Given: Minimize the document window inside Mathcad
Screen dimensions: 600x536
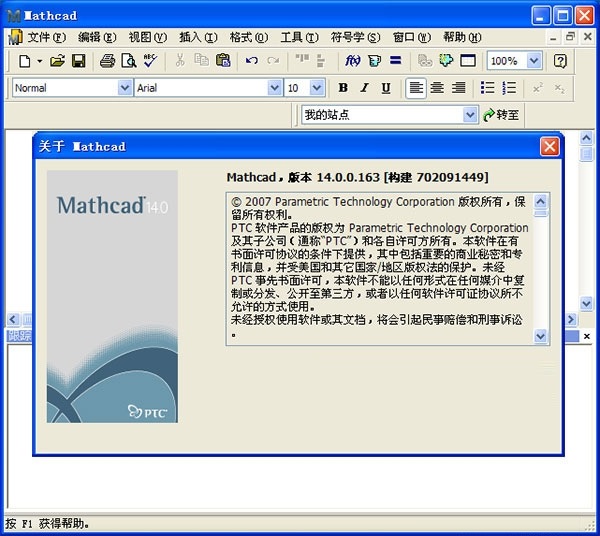Looking at the screenshot, I should pos(553,37).
